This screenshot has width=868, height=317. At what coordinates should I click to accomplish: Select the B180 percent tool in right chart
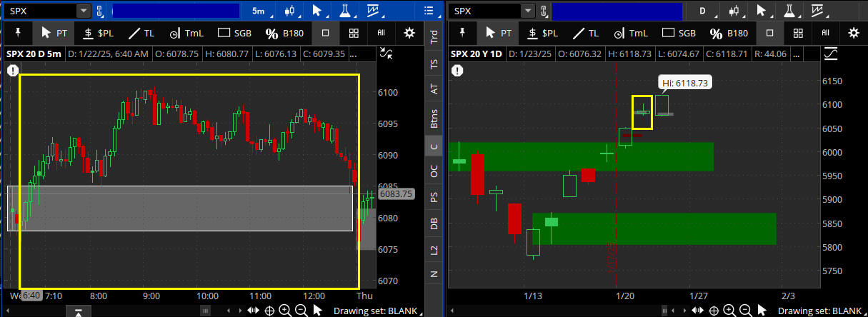click(730, 33)
